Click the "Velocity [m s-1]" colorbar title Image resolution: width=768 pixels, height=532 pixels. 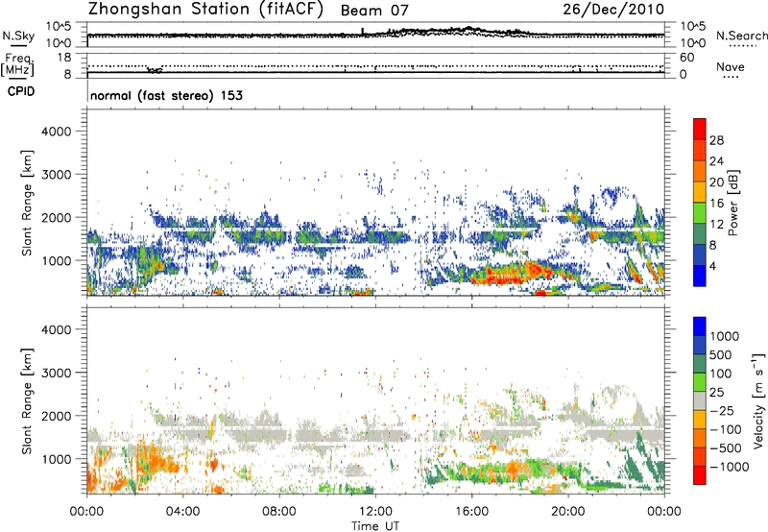[758, 400]
